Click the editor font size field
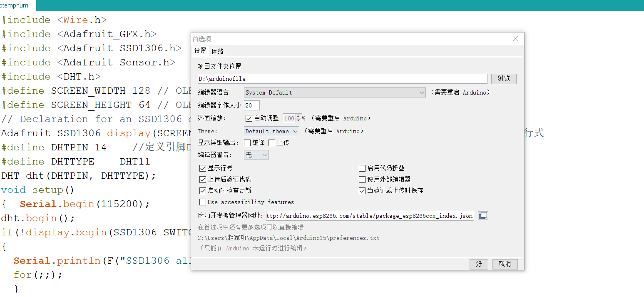The image size is (644, 297). point(252,105)
